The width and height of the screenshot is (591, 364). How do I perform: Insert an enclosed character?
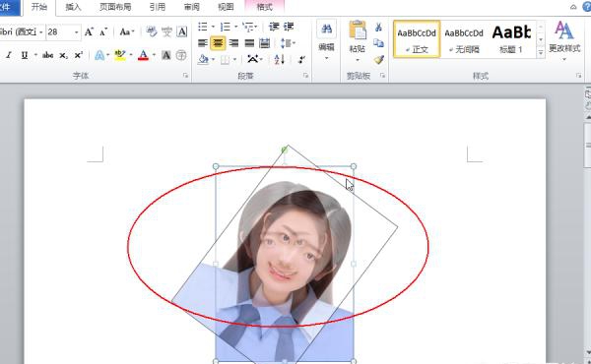pos(181,55)
